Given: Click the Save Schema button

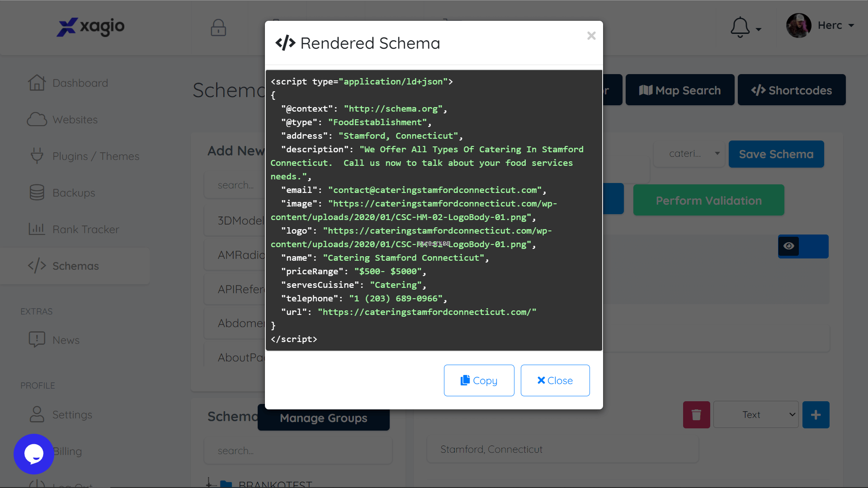Looking at the screenshot, I should tap(776, 154).
